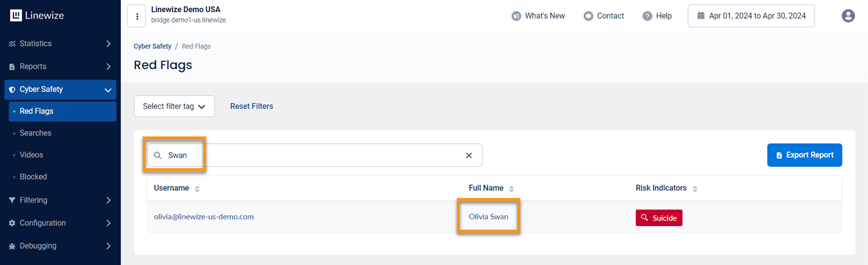Open Olivia Swan's full name link
This screenshot has height=265, width=868.
coord(488,216)
